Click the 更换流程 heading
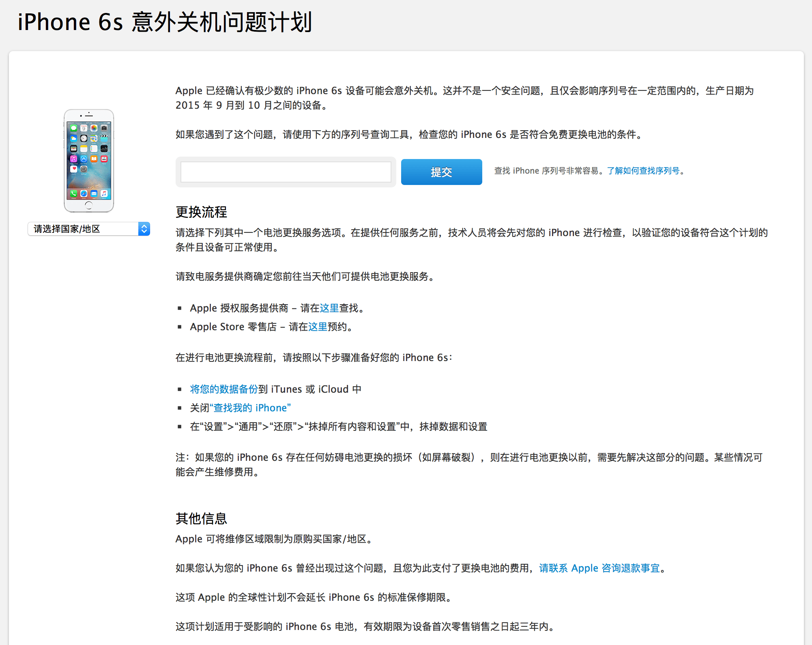This screenshot has width=812, height=645. coord(201,212)
